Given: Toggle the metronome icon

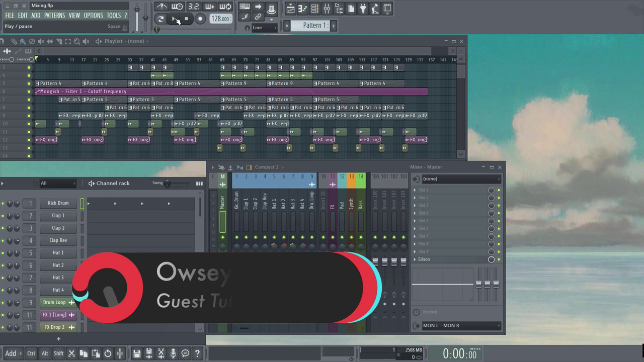Looking at the screenshot, I should coord(162,7).
